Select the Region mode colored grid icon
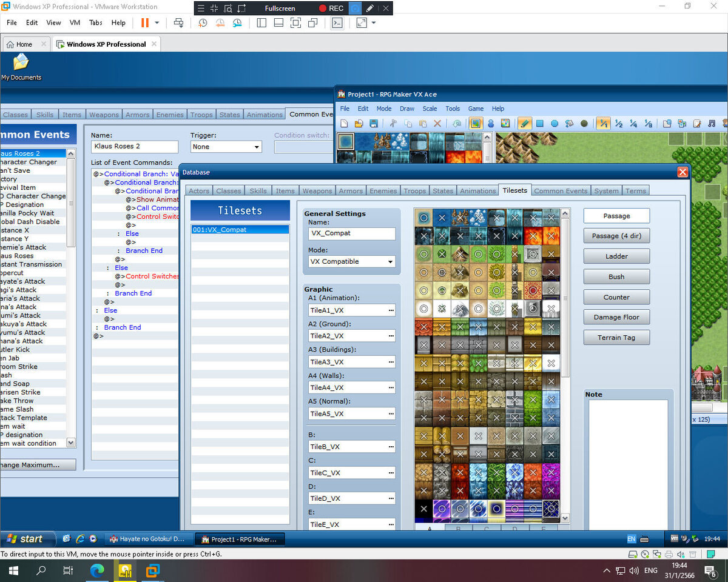728x582 pixels. pyautogui.click(x=505, y=123)
